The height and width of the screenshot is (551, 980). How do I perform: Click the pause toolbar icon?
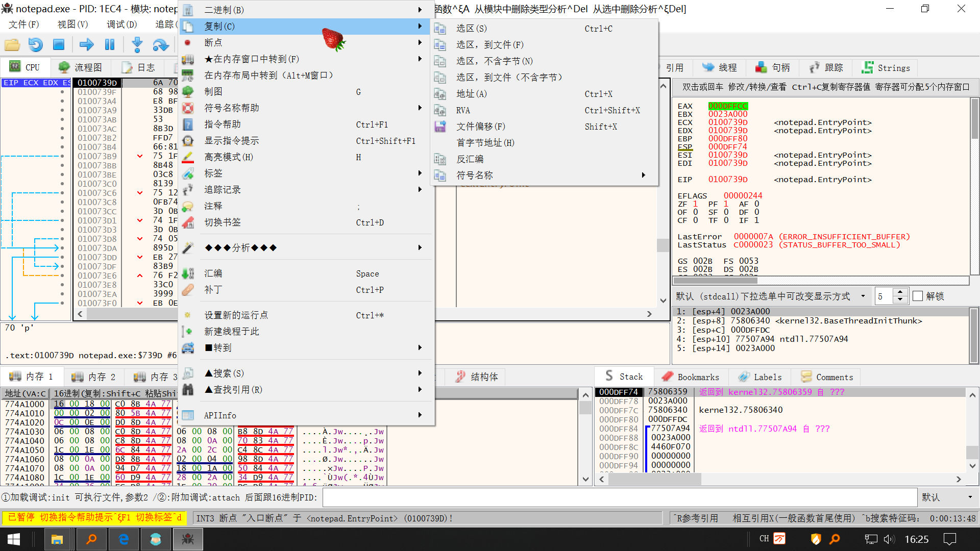pos(109,45)
